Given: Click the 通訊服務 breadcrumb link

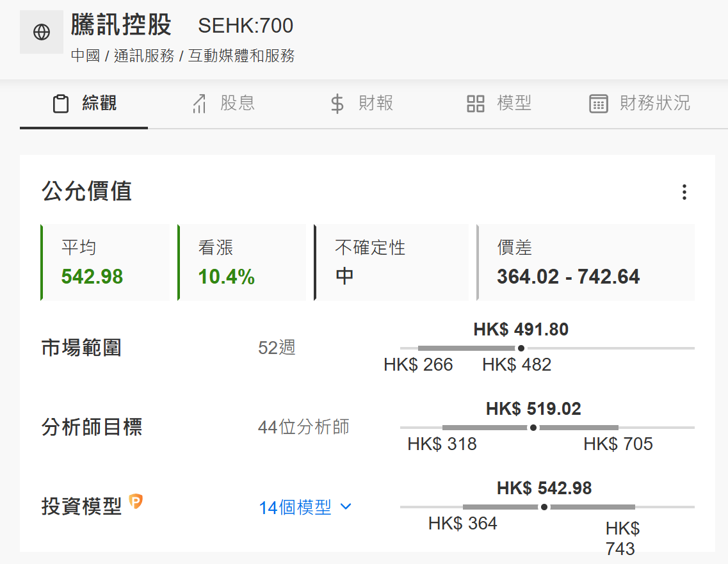Looking at the screenshot, I should click(144, 56).
